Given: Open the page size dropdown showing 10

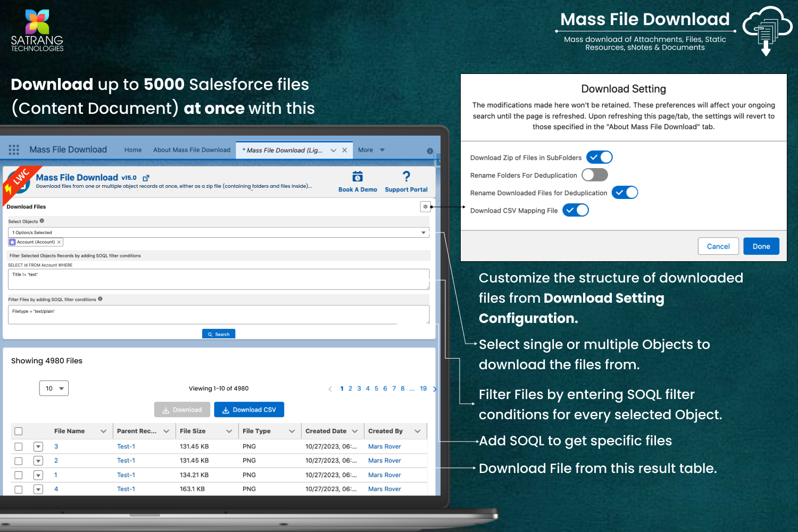Looking at the screenshot, I should point(54,388).
